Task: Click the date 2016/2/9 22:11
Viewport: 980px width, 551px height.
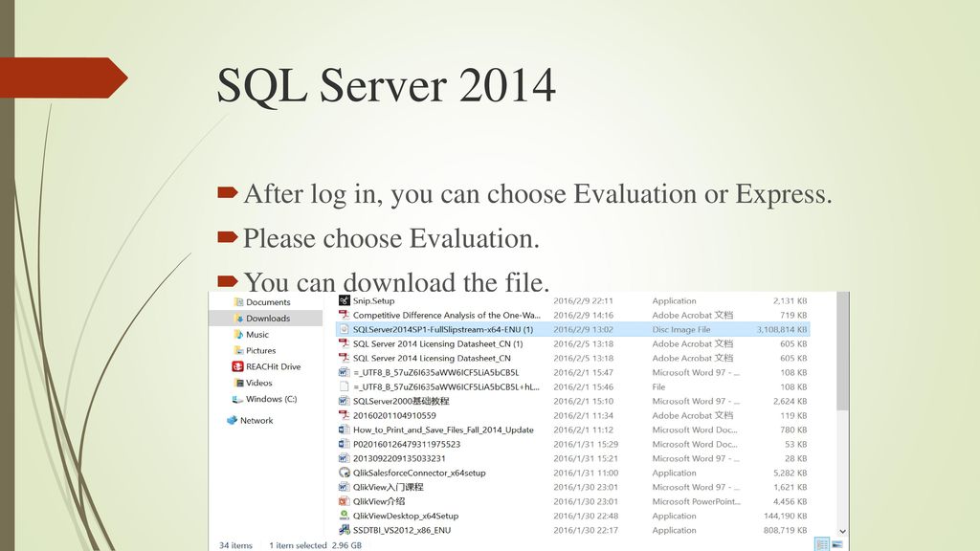Action: tap(583, 300)
